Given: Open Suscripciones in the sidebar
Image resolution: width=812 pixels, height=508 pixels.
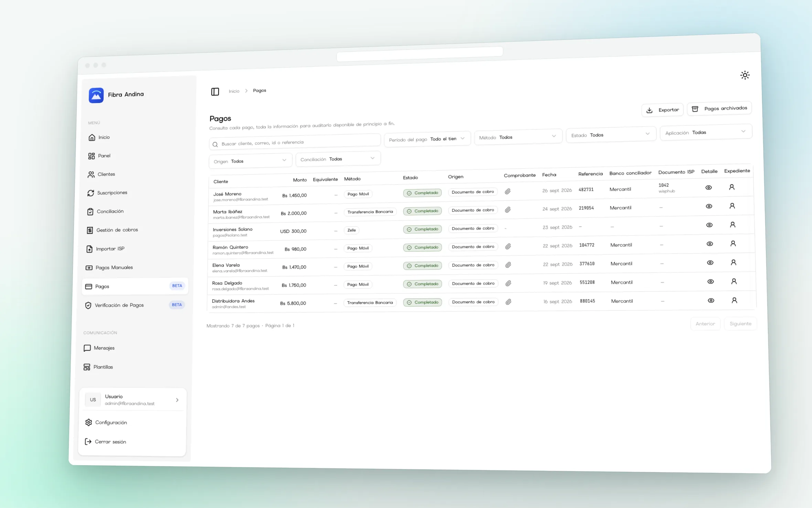Looking at the screenshot, I should [x=107, y=193].
